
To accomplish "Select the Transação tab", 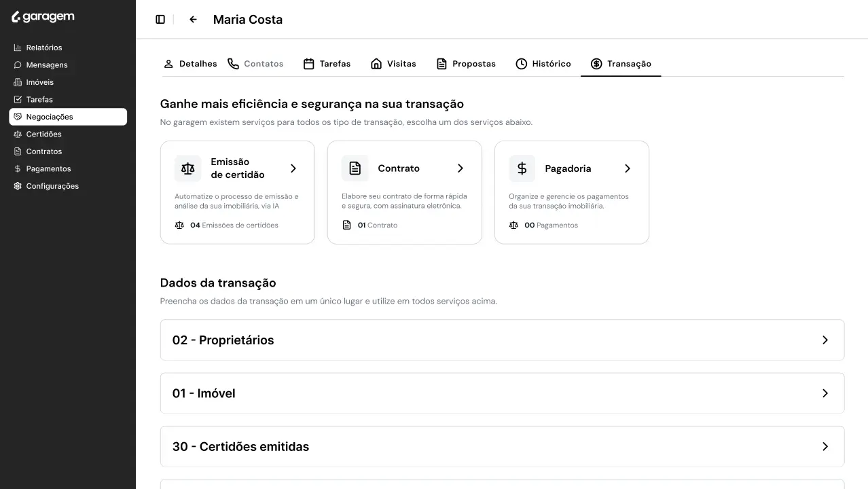I will click(x=621, y=64).
